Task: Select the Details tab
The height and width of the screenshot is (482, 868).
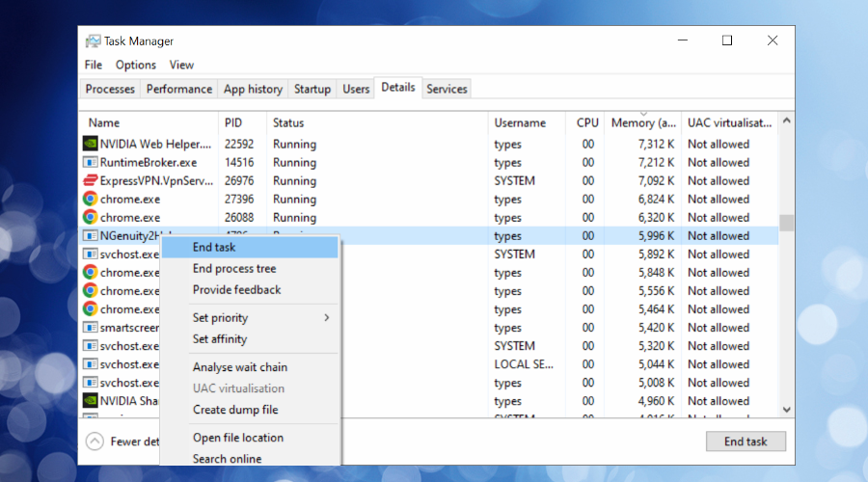Action: (x=398, y=88)
